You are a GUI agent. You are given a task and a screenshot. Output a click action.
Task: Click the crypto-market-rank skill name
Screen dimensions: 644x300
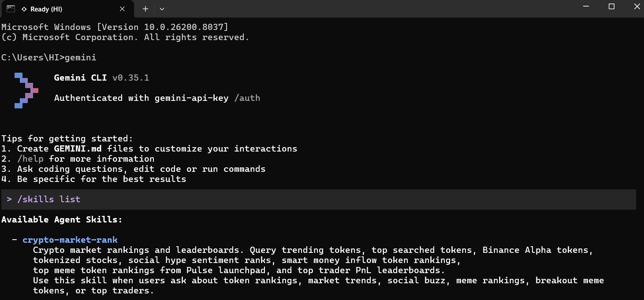pyautogui.click(x=70, y=240)
